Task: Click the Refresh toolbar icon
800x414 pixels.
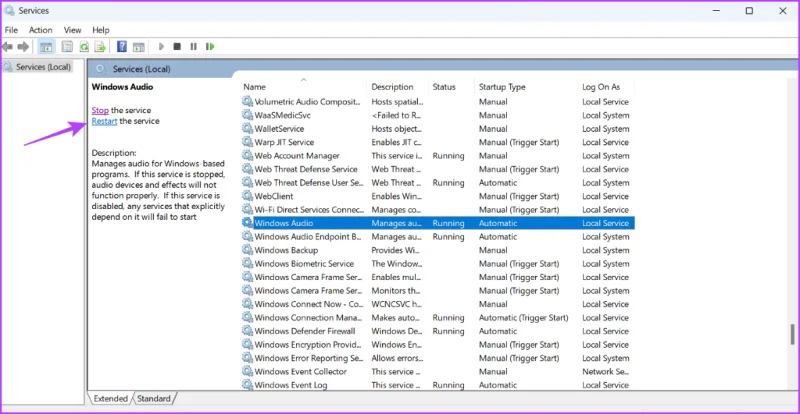Action: (x=84, y=47)
